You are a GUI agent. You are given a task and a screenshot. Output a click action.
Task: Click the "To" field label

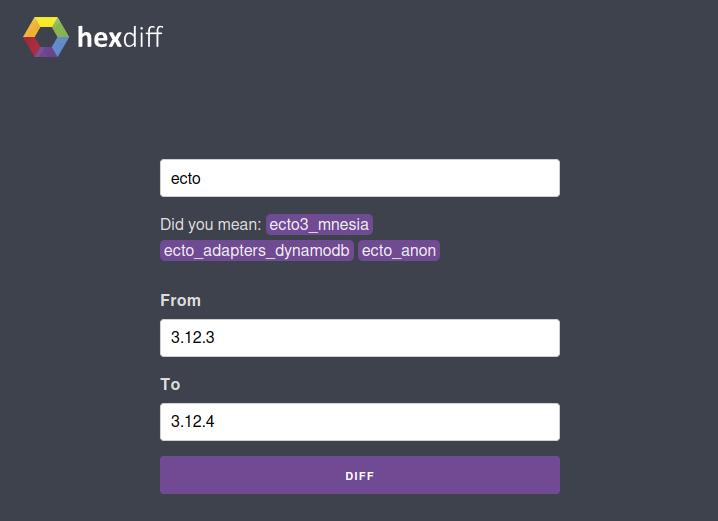(x=170, y=384)
